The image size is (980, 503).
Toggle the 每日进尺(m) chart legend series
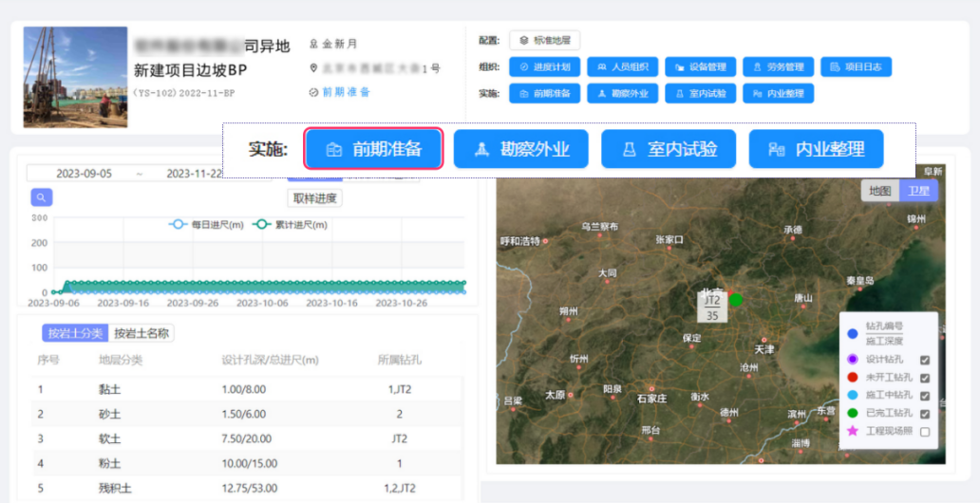[206, 225]
